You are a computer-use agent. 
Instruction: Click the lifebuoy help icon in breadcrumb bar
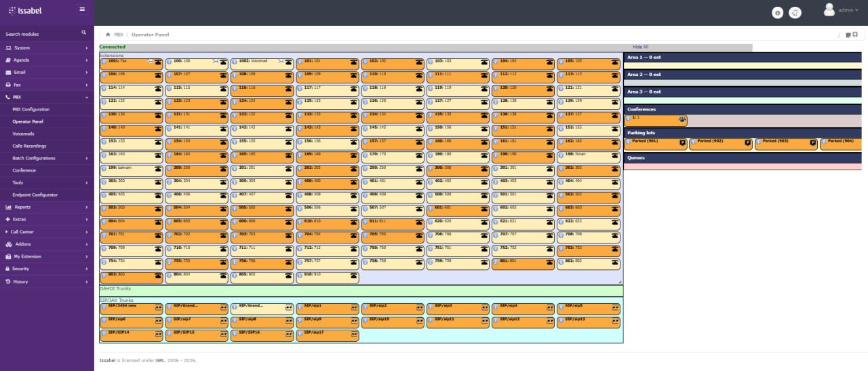[856, 34]
